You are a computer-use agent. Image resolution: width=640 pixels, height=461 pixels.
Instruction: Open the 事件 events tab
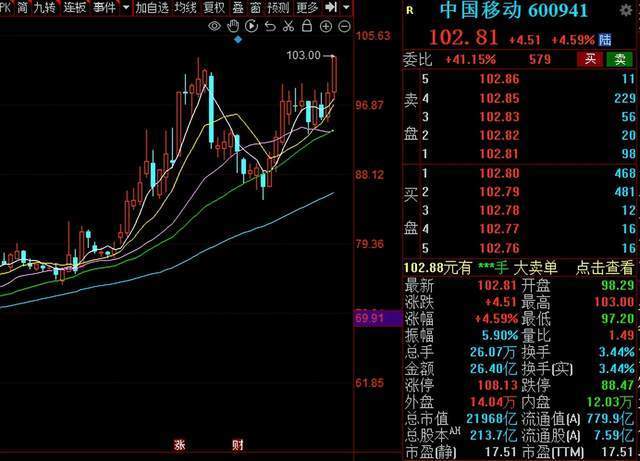pos(104,7)
